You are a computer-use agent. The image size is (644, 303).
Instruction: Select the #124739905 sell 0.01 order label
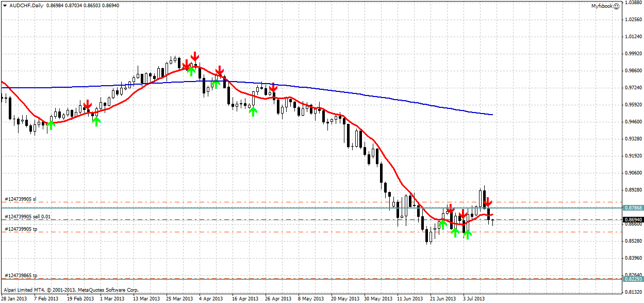pos(28,216)
